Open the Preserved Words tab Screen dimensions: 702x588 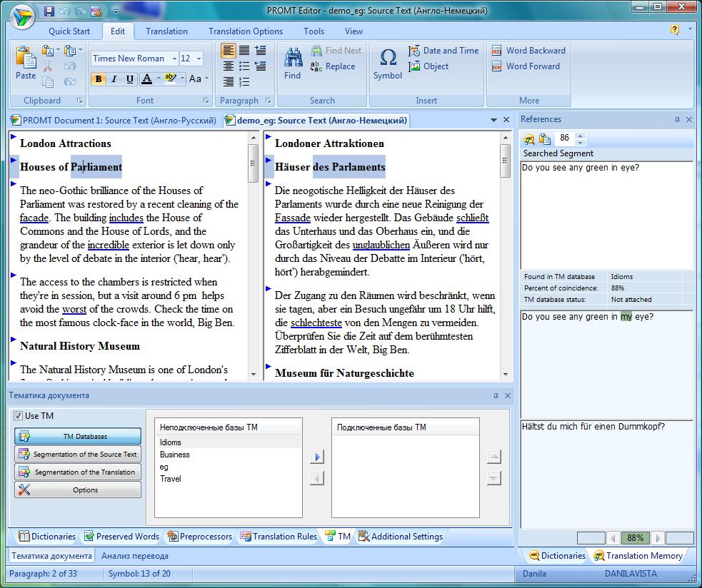click(122, 537)
